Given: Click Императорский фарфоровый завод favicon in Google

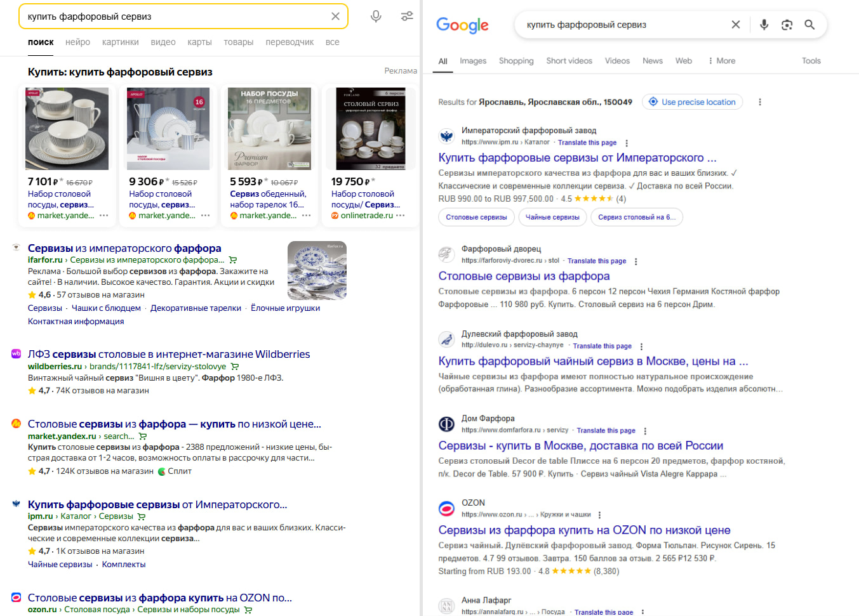Looking at the screenshot, I should pos(447,136).
